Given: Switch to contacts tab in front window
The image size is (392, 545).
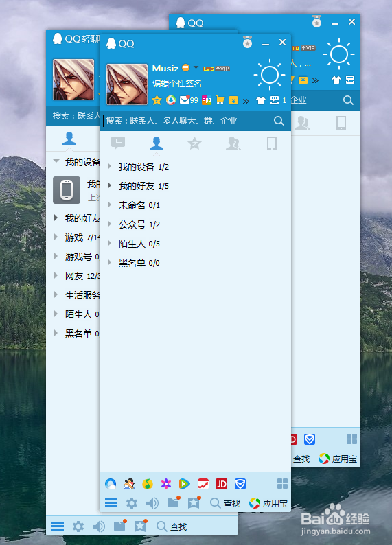Looking at the screenshot, I should tap(157, 143).
